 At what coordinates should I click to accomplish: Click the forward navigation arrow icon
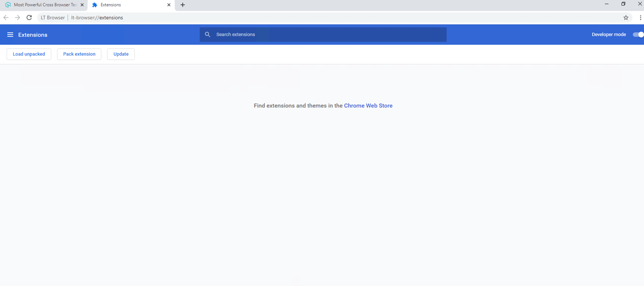pyautogui.click(x=17, y=17)
